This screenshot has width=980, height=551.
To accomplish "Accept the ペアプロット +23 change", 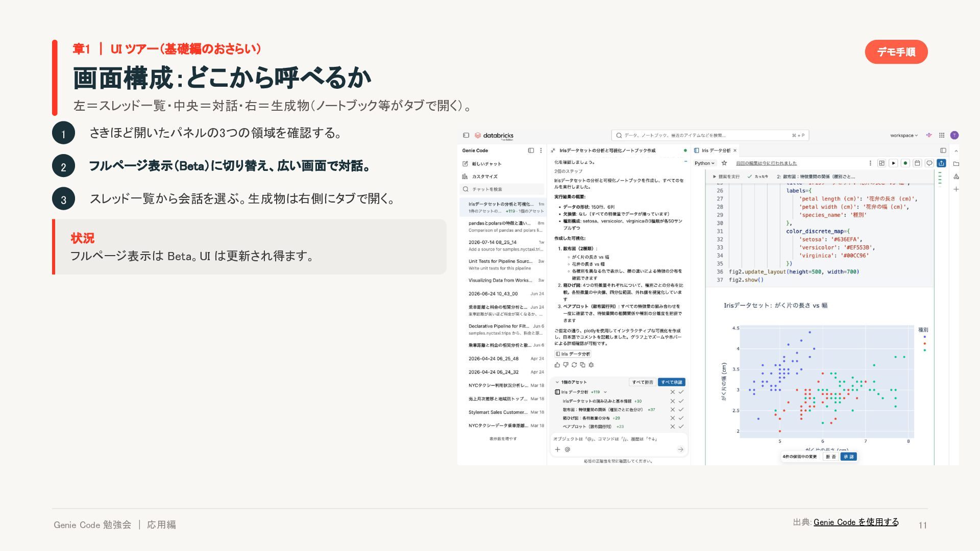I will (681, 427).
